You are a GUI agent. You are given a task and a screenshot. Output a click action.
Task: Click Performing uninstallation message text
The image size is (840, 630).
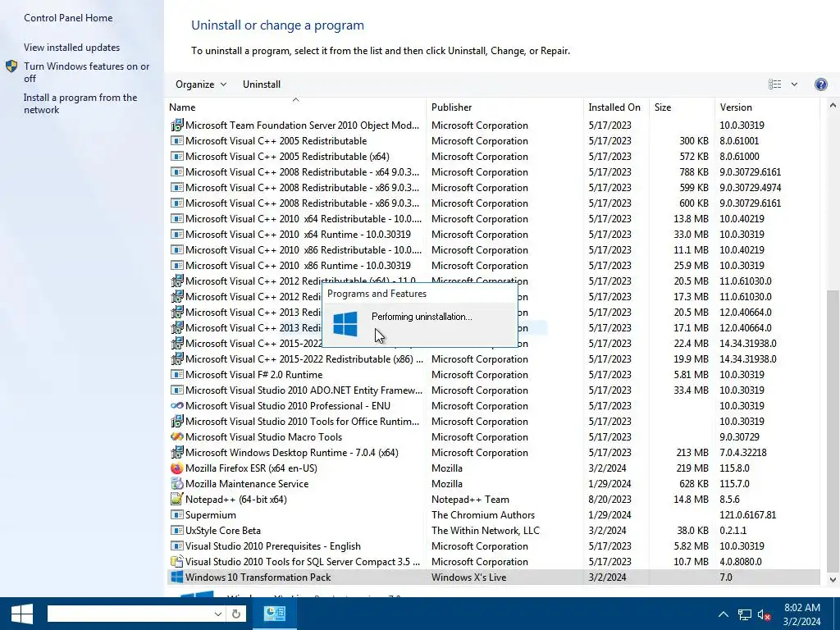click(x=422, y=317)
